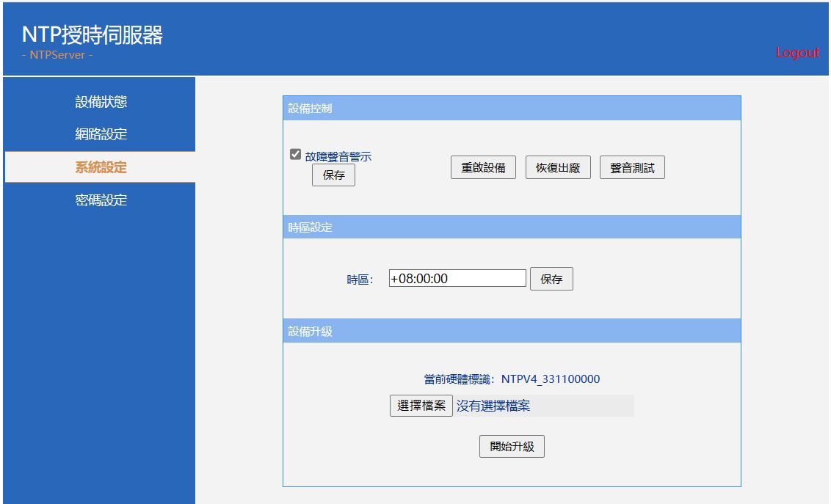Toggle the 故障聲音警示 checkbox

(x=295, y=154)
